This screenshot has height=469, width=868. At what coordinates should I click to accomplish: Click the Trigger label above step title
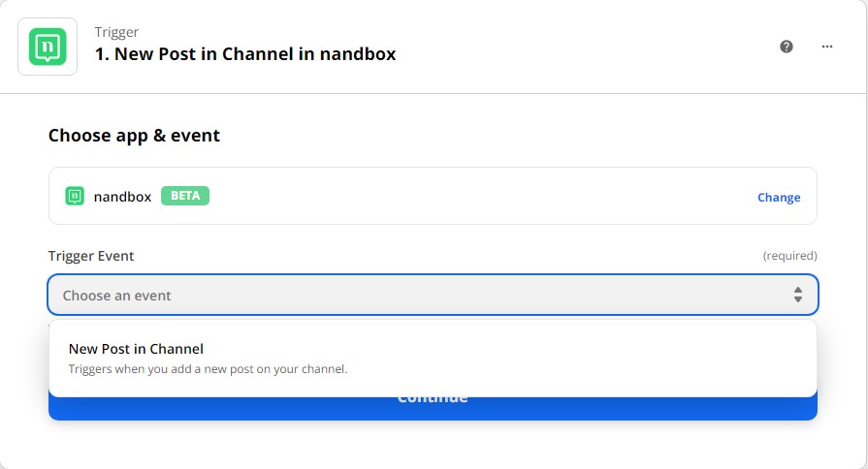point(116,32)
